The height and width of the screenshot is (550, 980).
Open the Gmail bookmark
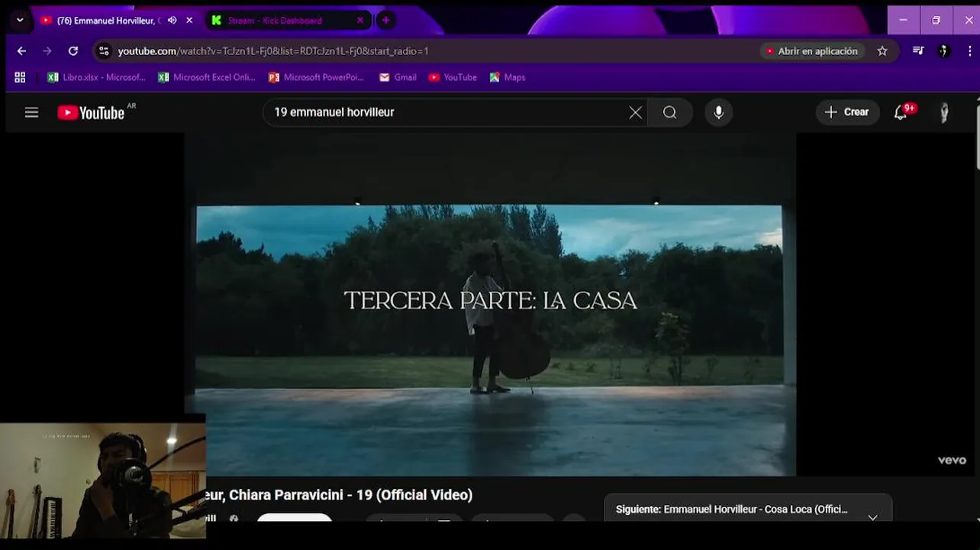click(398, 77)
